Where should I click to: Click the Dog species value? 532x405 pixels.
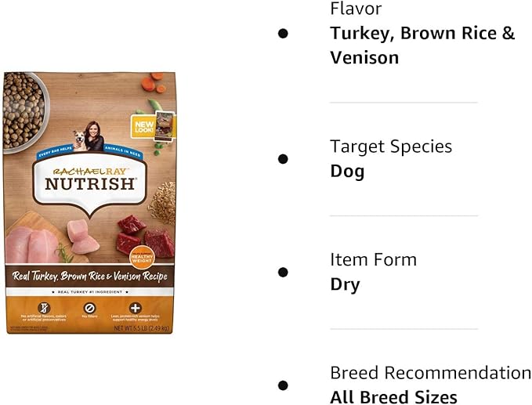(347, 171)
